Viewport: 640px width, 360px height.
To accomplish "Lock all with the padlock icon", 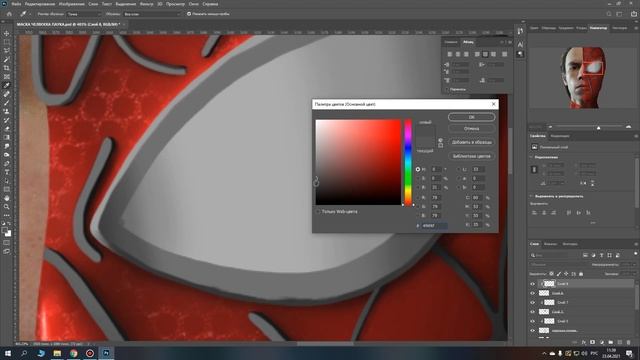I will click(x=581, y=274).
